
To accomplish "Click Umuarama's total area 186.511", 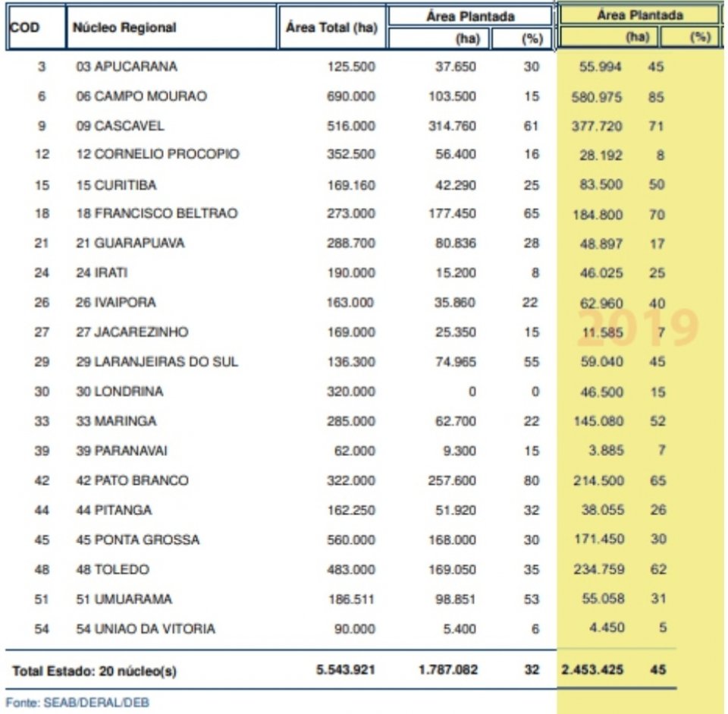I will click(x=351, y=599).
